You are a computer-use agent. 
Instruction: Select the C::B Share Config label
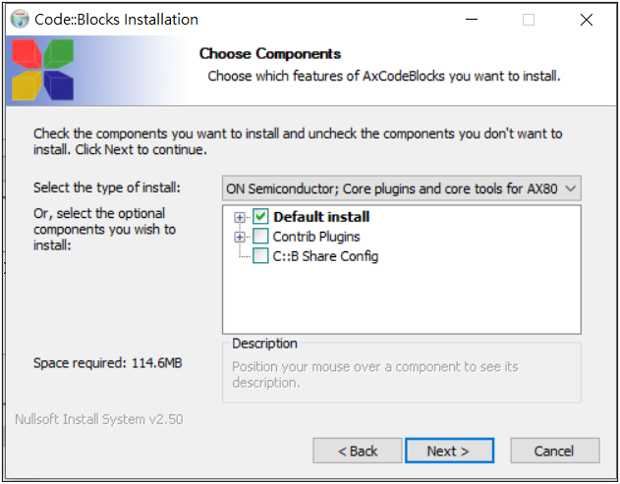pos(325,256)
